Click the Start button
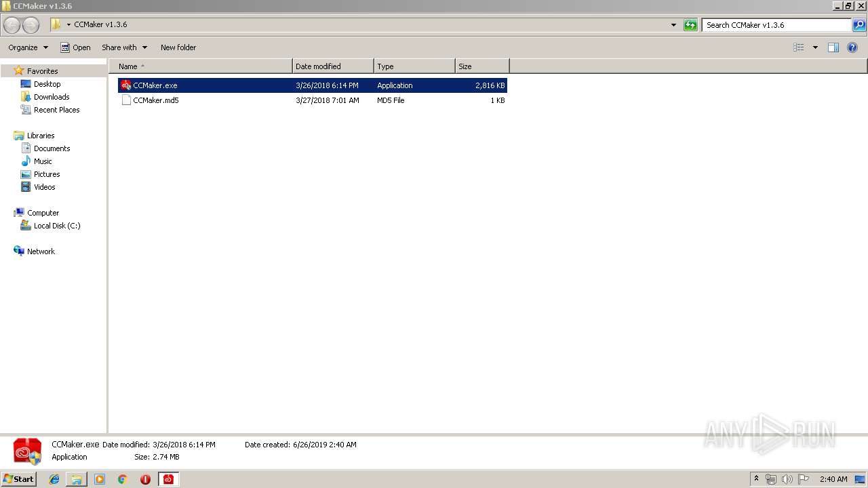Viewport: 868px width, 488px height. click(19, 479)
